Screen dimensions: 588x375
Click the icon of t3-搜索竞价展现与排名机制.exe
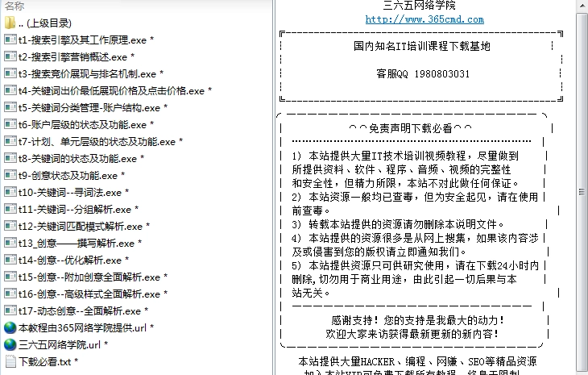10,73
